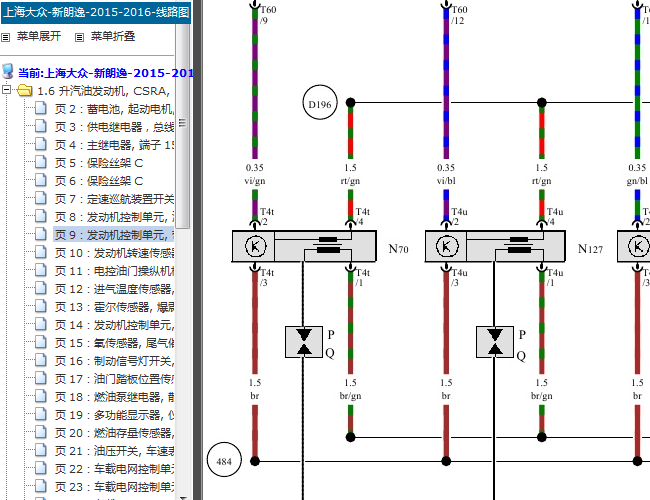Viewport: 650px width, 500px height.
Task: Open the current document link 当前:上海大众-新朗逸
Action: [105, 73]
